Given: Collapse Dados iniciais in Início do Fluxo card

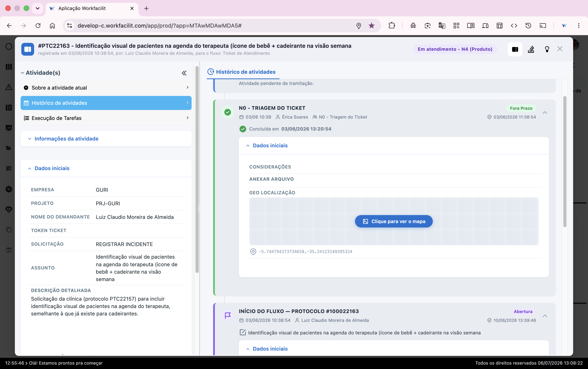Looking at the screenshot, I should point(248,349).
